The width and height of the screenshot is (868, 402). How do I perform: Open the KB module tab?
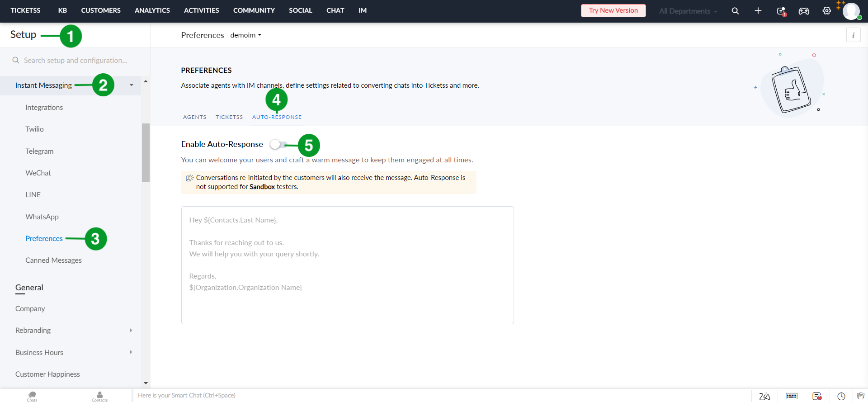[x=62, y=10]
